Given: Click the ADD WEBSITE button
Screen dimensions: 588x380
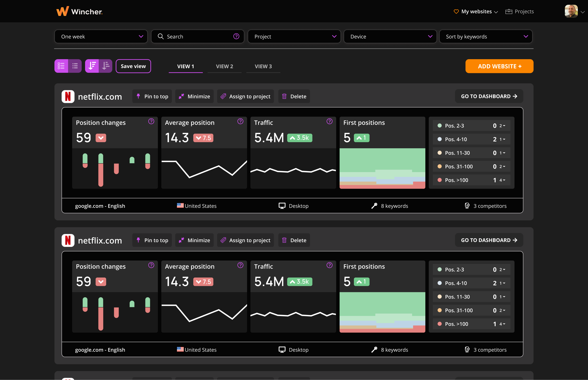Looking at the screenshot, I should [499, 66].
